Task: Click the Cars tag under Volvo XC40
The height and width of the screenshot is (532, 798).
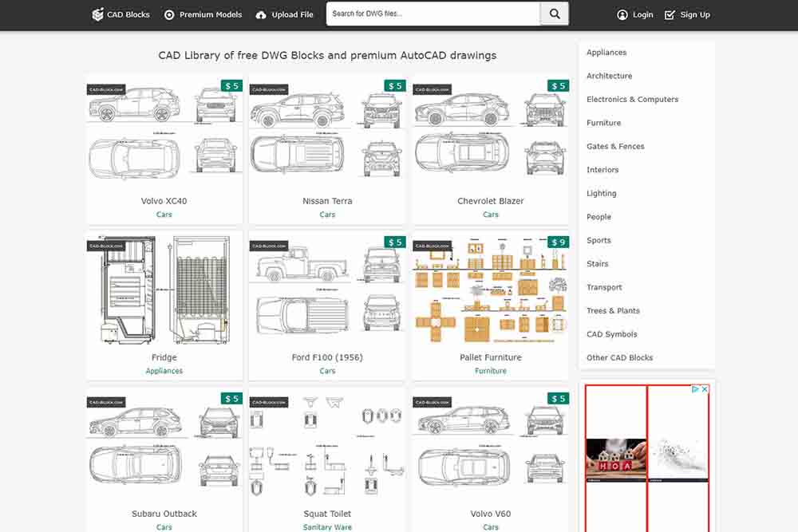Action: tap(164, 215)
